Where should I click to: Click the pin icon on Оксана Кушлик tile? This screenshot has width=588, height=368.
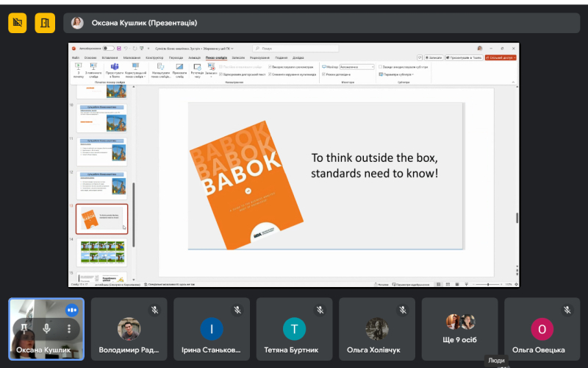click(x=24, y=328)
